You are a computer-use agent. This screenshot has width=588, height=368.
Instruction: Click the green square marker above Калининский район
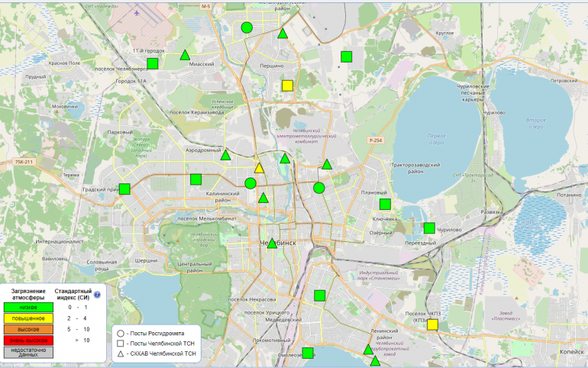click(x=195, y=179)
